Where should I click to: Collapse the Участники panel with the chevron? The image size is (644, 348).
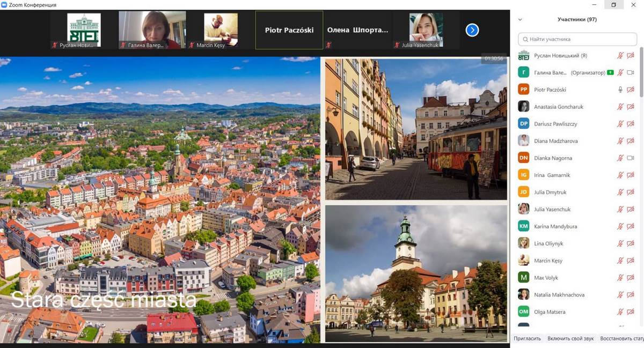[519, 20]
